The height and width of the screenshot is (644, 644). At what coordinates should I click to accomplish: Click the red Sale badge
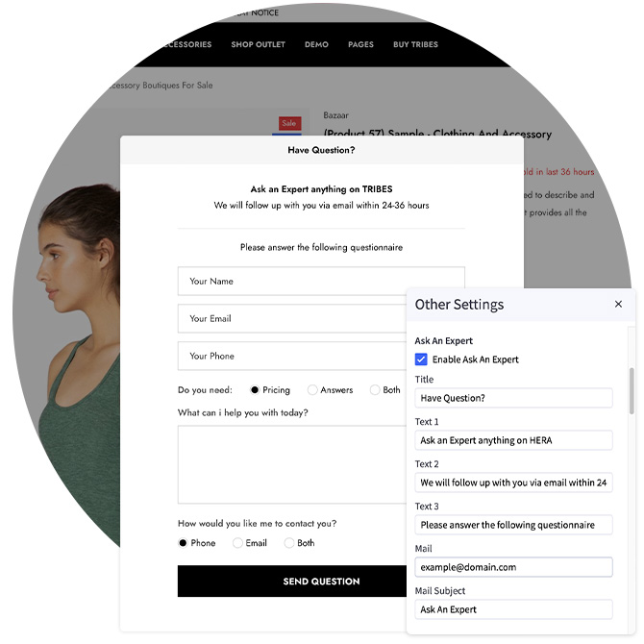coord(289,123)
